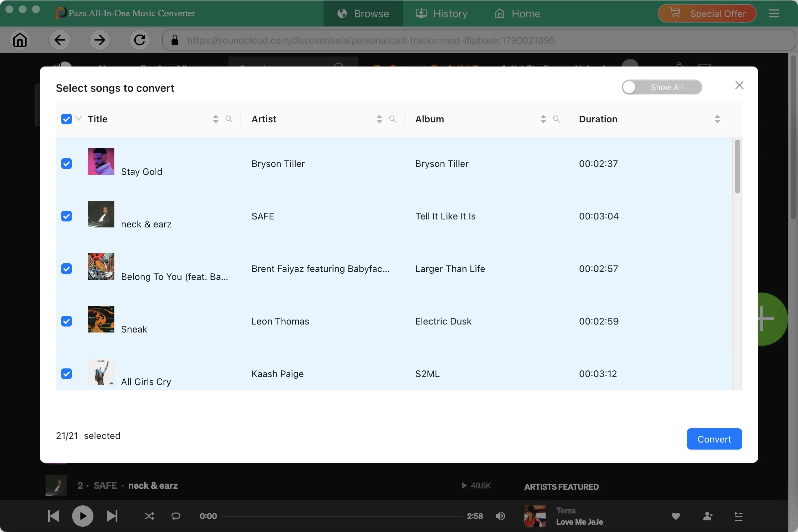
Task: Search in the Album column
Action: pos(556,119)
